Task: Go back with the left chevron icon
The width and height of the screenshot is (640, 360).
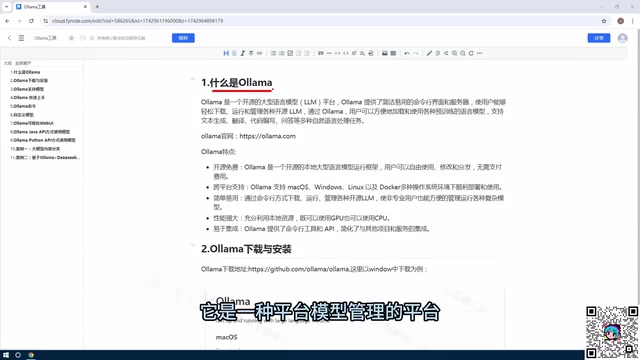Action: tap(9, 38)
